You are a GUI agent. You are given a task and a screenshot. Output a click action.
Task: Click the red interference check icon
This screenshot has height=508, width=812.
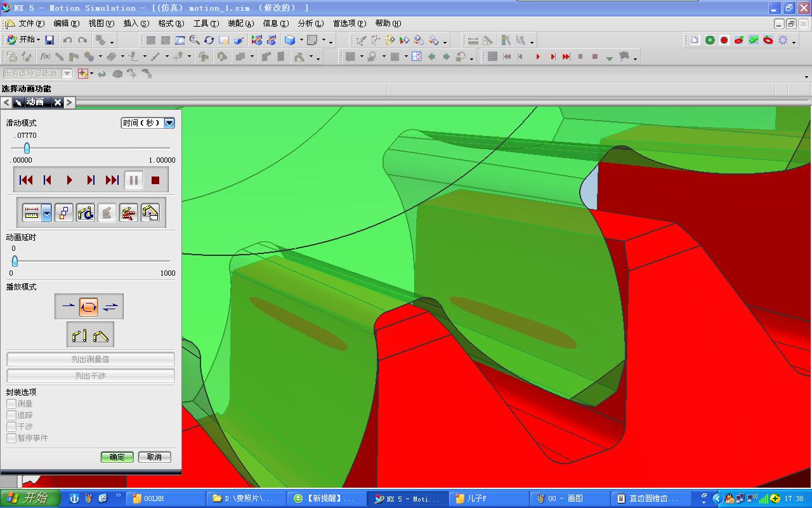129,213
